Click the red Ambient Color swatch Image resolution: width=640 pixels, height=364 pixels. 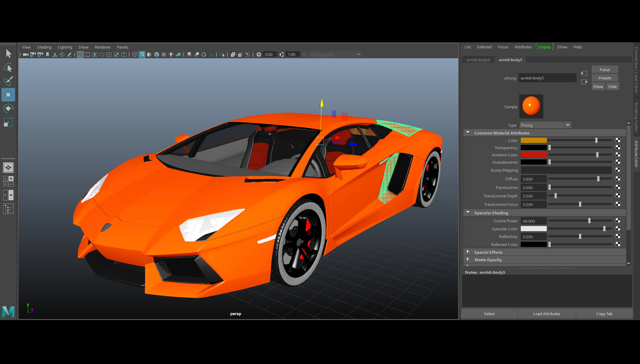[x=533, y=155]
